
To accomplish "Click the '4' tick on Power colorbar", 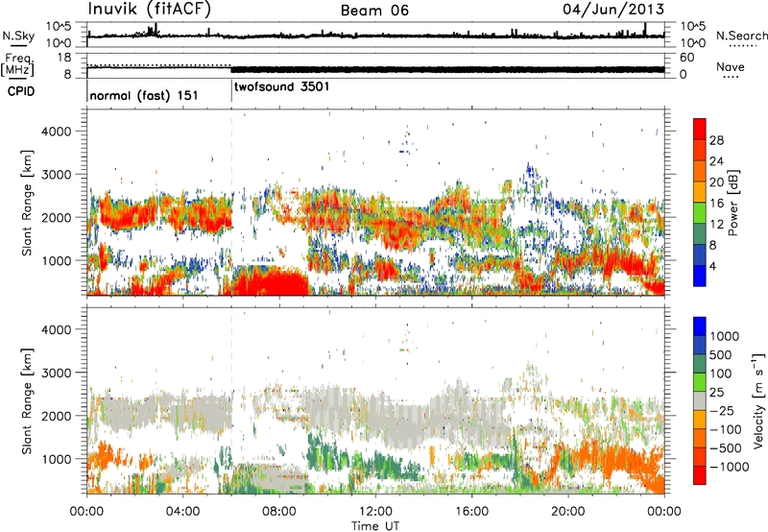I will (713, 266).
